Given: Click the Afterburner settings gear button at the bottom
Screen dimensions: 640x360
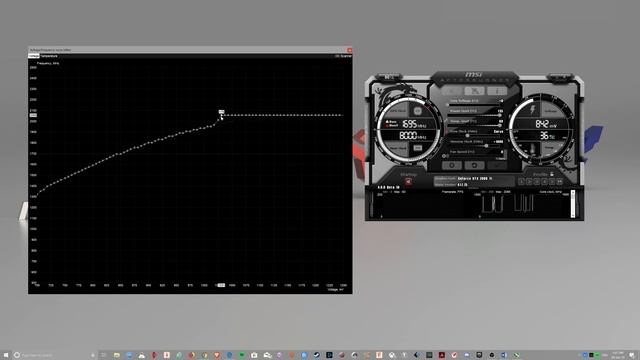Looking at the screenshot, I should pyautogui.click(x=452, y=165).
